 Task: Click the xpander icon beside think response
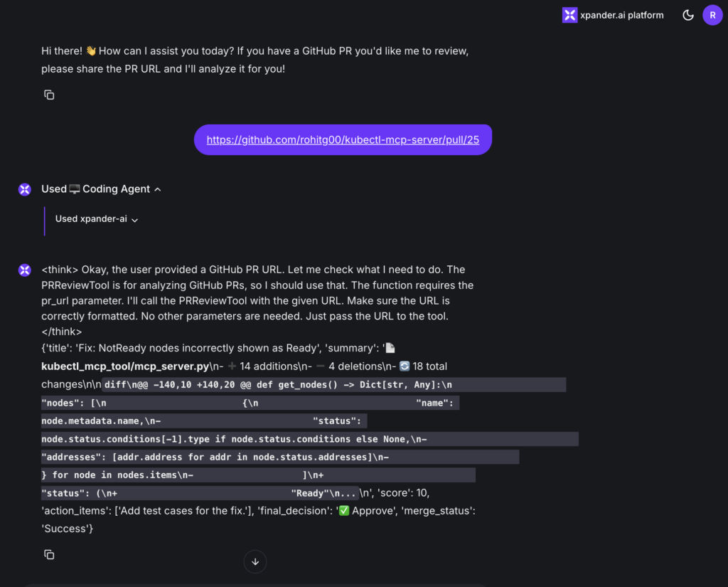(x=25, y=270)
